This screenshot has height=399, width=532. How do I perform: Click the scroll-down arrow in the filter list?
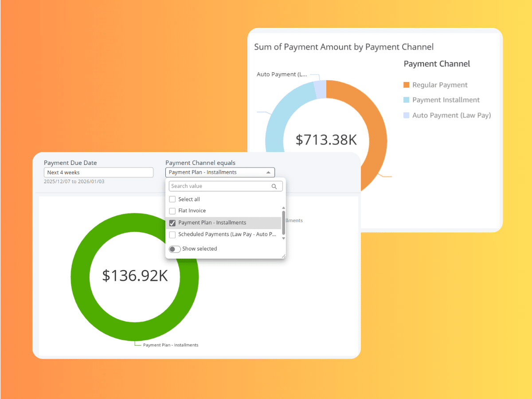click(283, 239)
